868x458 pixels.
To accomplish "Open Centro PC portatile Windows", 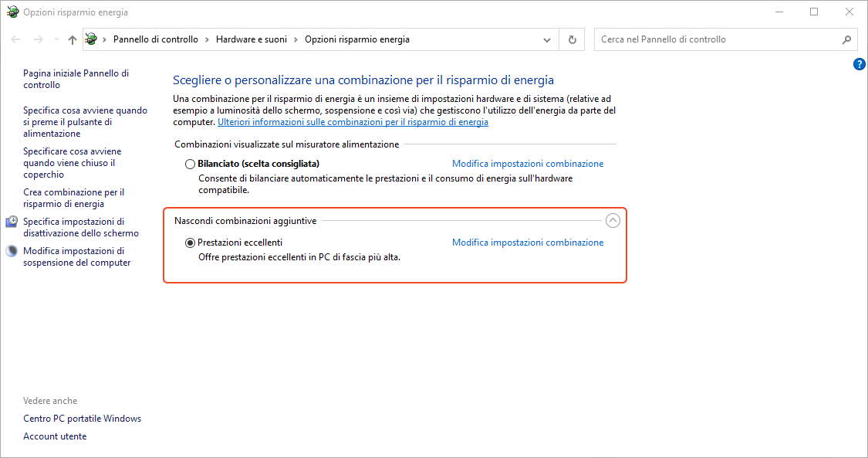I will 82,419.
